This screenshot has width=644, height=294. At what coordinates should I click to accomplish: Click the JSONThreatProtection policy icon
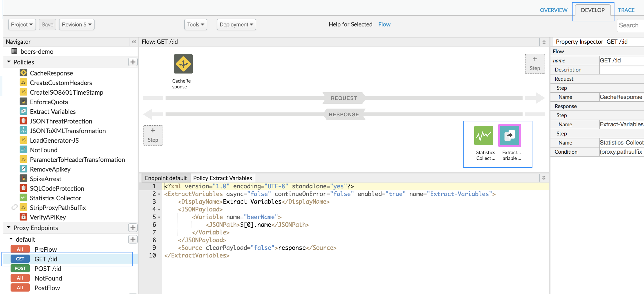24,121
